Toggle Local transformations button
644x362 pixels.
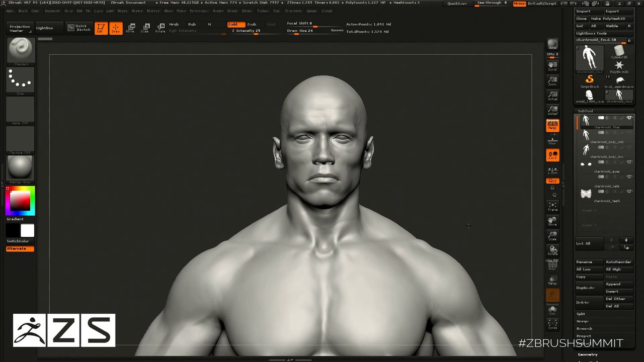coord(552,155)
